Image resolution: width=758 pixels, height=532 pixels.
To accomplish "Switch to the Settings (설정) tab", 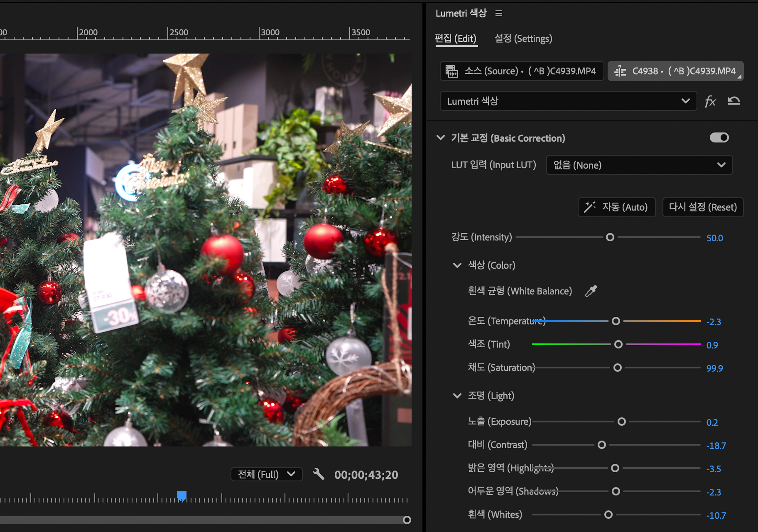I will point(523,39).
